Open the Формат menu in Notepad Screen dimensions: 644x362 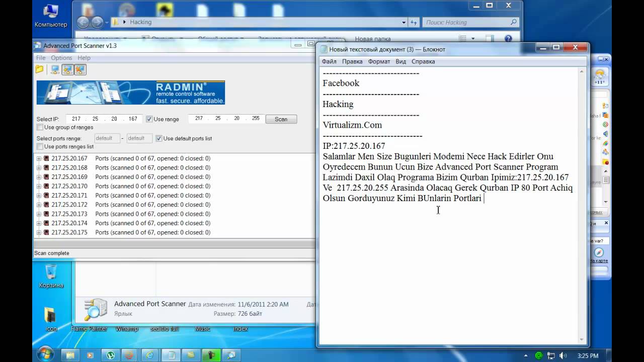379,61
